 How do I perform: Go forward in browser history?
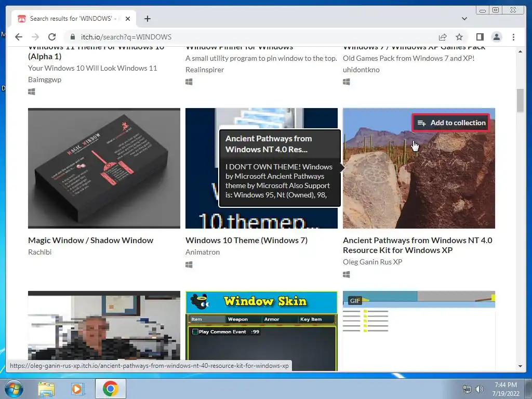[x=35, y=37]
